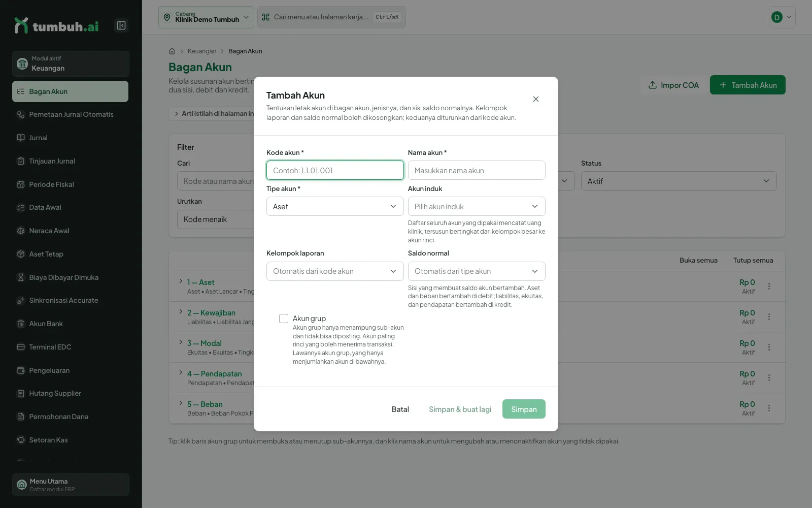Expand the 1 — Aset account row
The height and width of the screenshot is (508, 812).
click(x=181, y=281)
